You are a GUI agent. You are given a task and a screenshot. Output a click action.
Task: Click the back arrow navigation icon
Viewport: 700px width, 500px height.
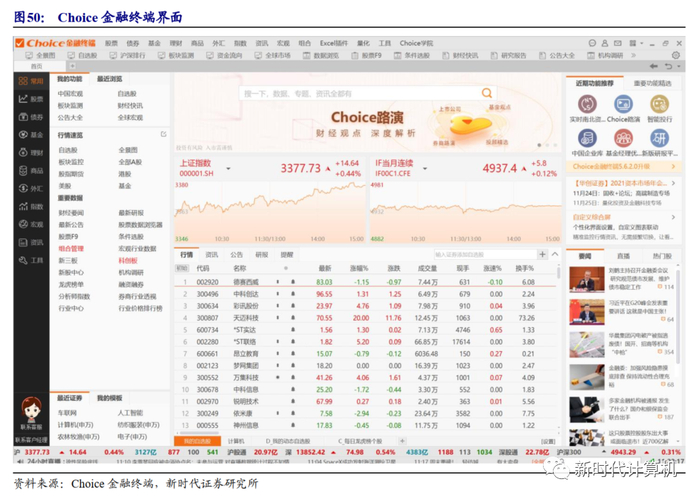click(654, 66)
